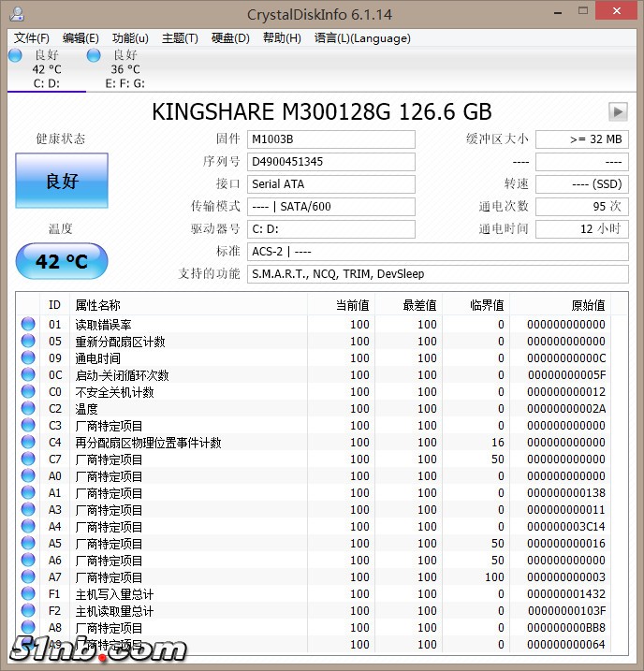Click the status orb for ID A5 row

(x=28, y=543)
